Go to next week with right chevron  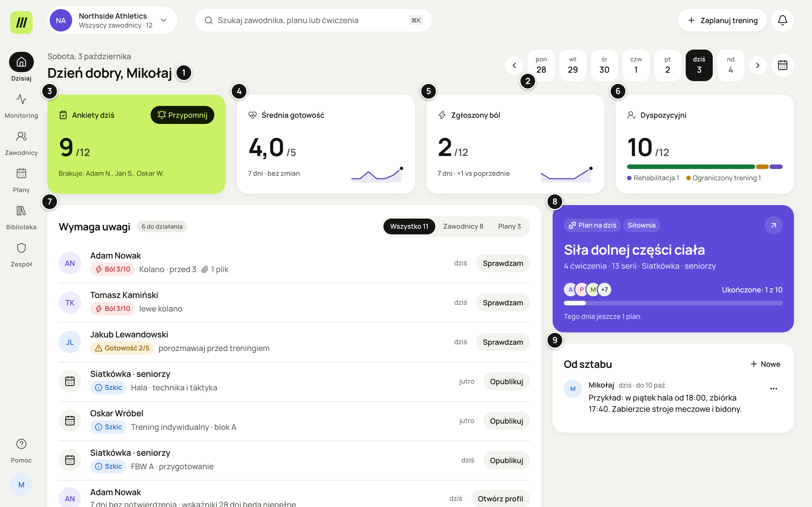[x=757, y=65]
